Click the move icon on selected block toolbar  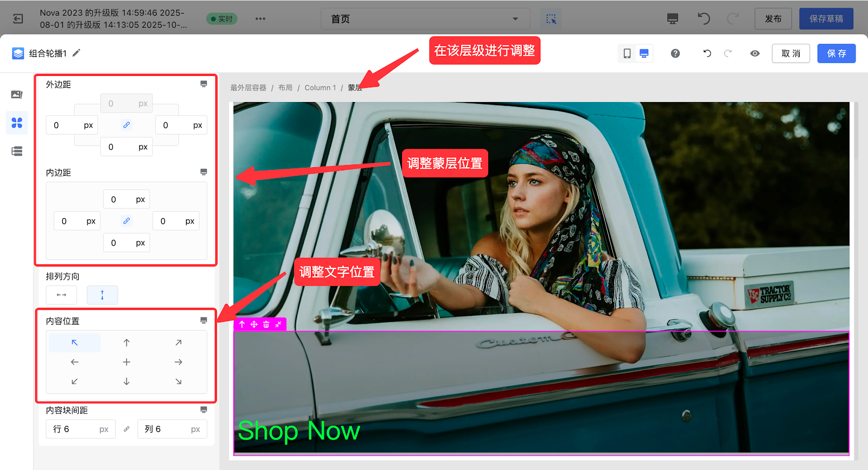(x=254, y=325)
